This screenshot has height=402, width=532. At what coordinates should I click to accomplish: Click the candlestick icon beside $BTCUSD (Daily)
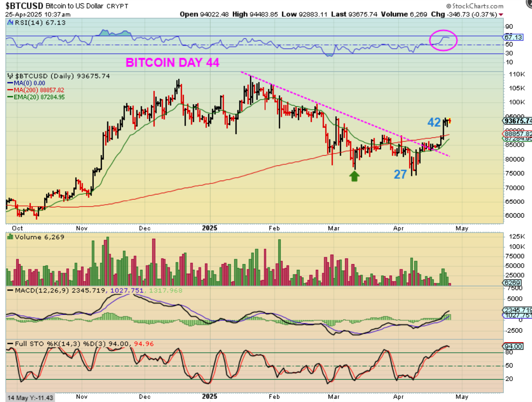pyautogui.click(x=10, y=76)
